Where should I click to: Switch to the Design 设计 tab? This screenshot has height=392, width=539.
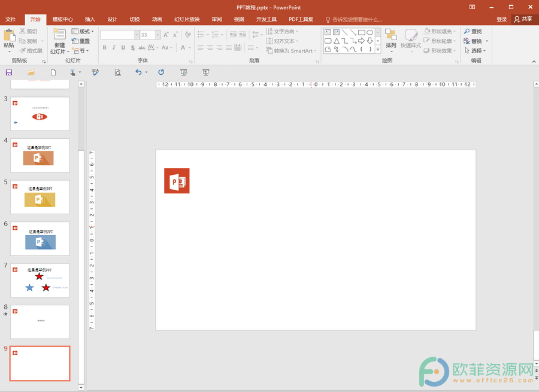112,19
